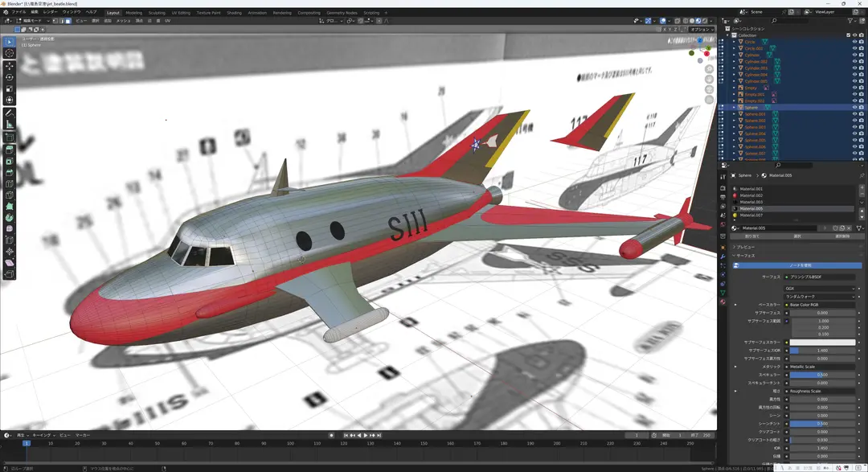Open the Shading workspace tab
Image resolution: width=868 pixels, height=472 pixels.
pos(234,13)
